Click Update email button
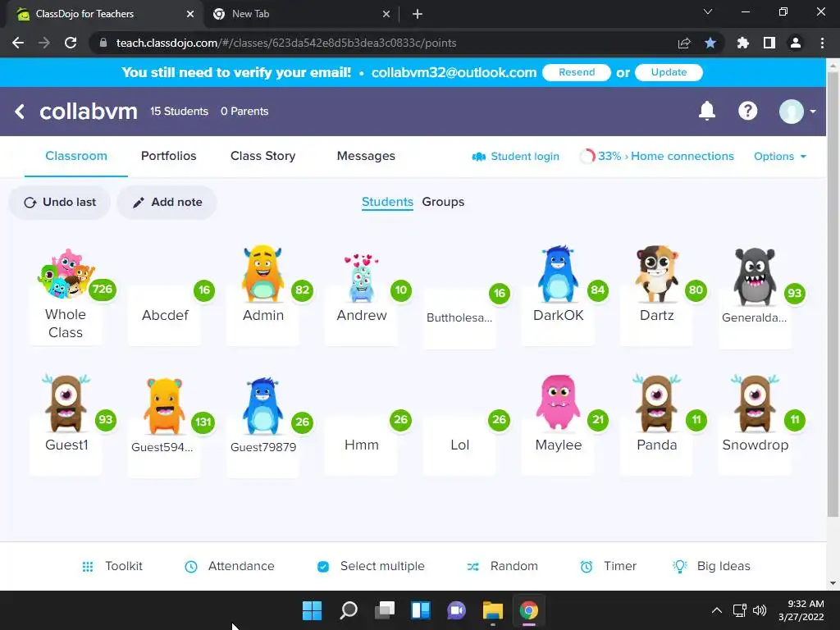The width and height of the screenshot is (840, 630). [x=669, y=72]
